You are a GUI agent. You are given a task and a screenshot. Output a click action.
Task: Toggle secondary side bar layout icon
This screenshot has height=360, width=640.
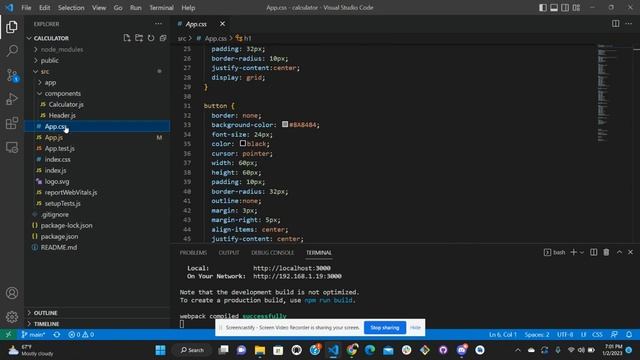(x=565, y=7)
